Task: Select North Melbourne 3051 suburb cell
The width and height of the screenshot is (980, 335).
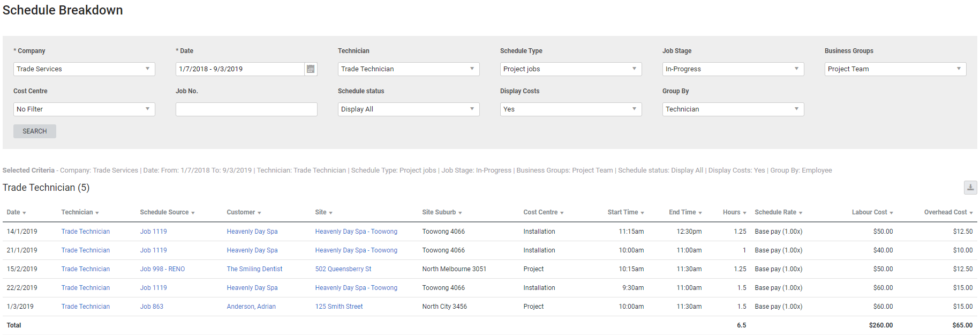Action: click(x=454, y=269)
